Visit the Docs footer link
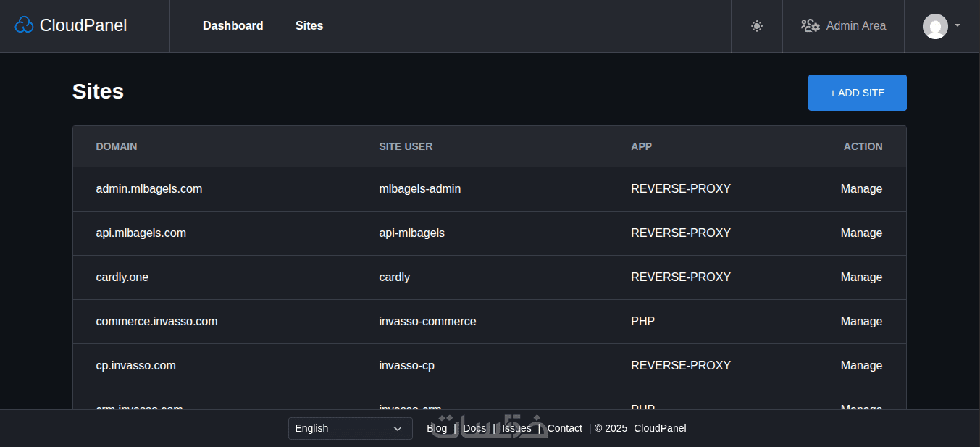 coord(474,428)
